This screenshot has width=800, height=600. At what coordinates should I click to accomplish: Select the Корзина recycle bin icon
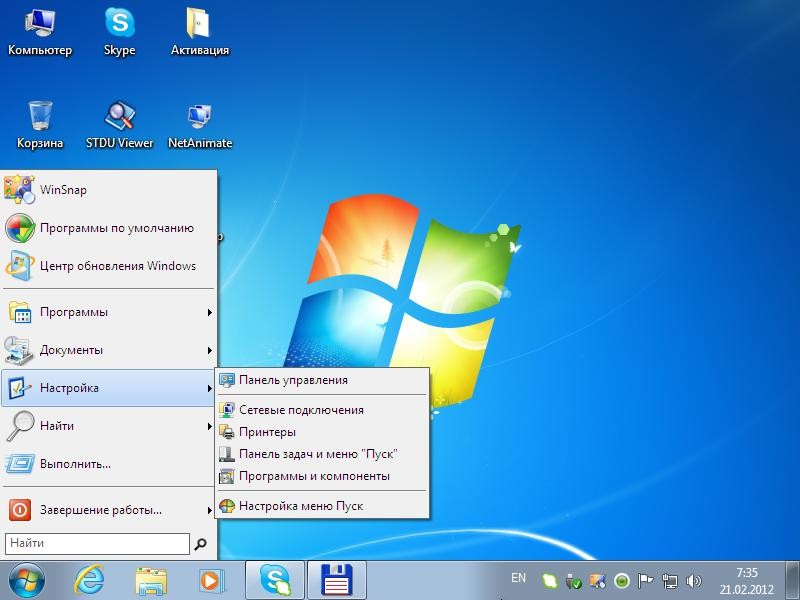tap(40, 124)
